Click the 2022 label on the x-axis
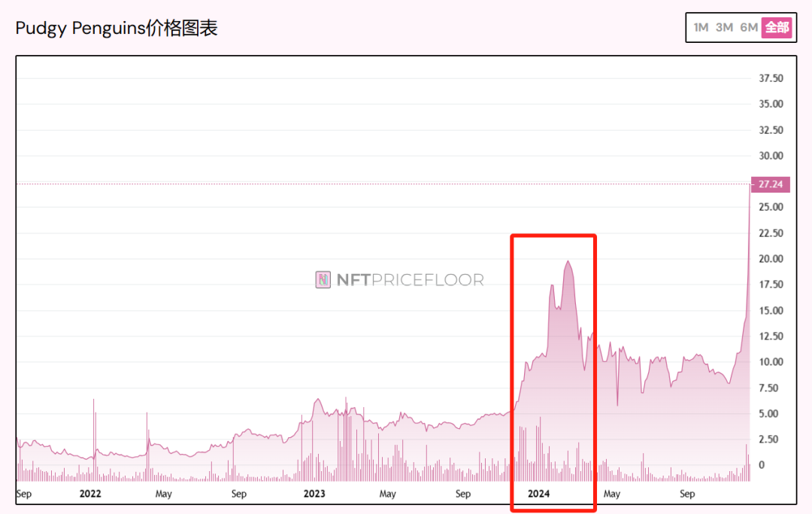The width and height of the screenshot is (812, 514). (x=89, y=494)
